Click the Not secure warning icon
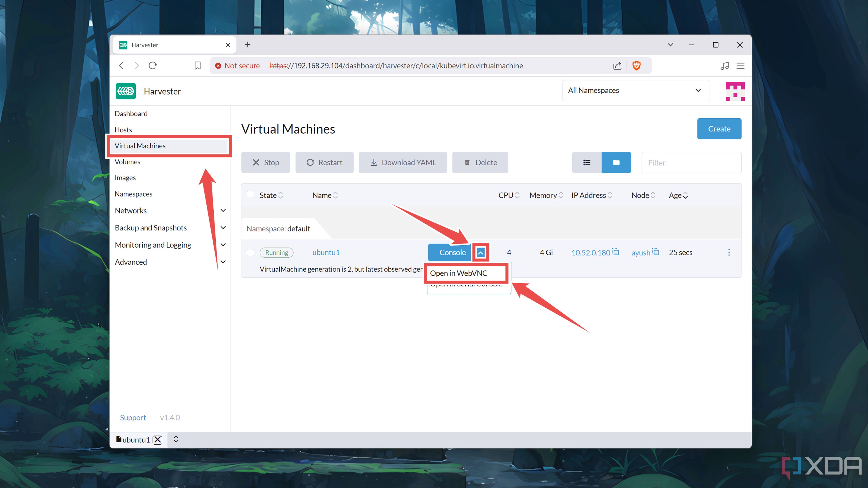 218,66
